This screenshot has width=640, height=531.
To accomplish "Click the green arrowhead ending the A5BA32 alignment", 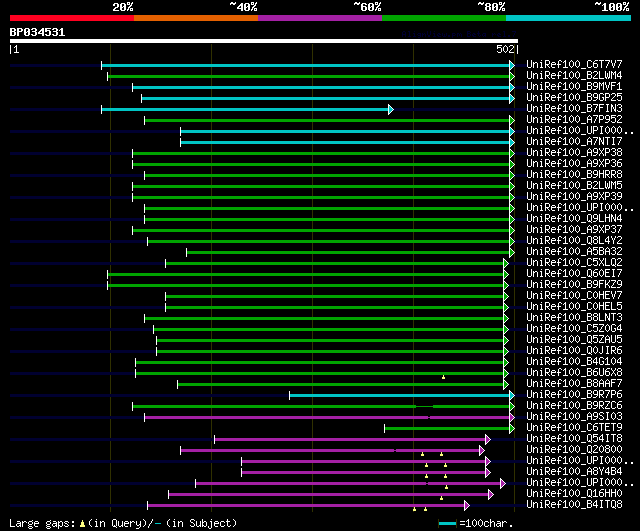I will [512, 253].
